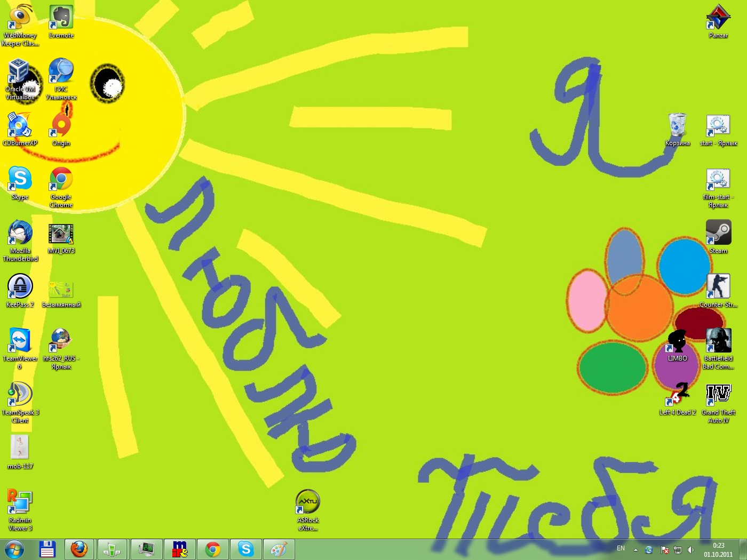
Task: Open Action Center flag tray icon
Action: [x=664, y=549]
